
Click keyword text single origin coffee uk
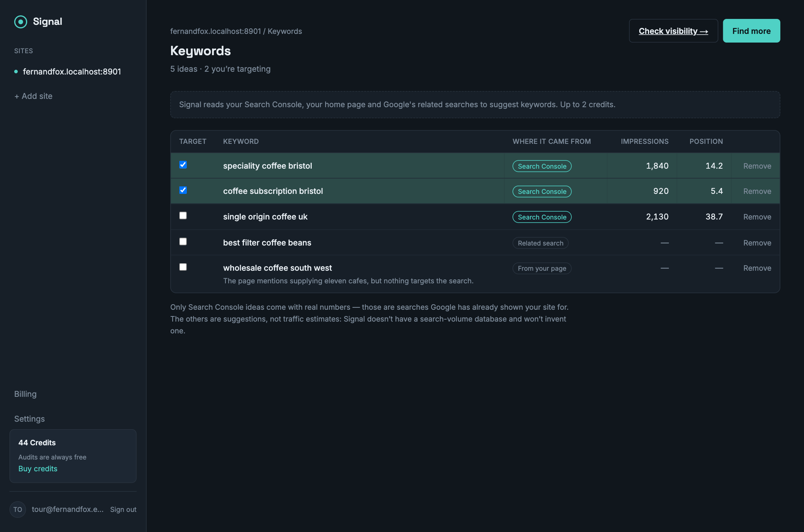[265, 217]
